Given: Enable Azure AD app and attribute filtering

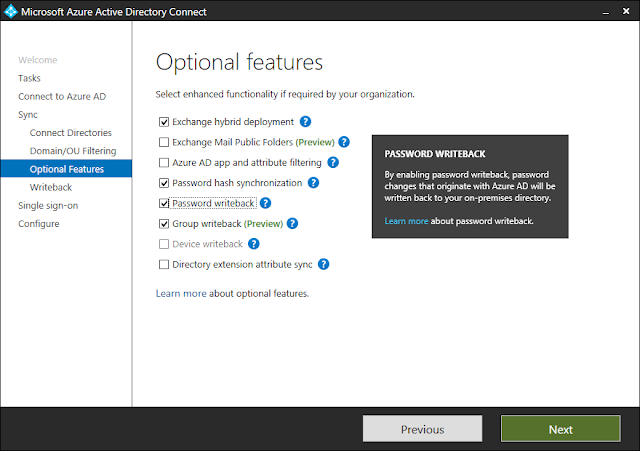Looking at the screenshot, I should (x=164, y=162).
